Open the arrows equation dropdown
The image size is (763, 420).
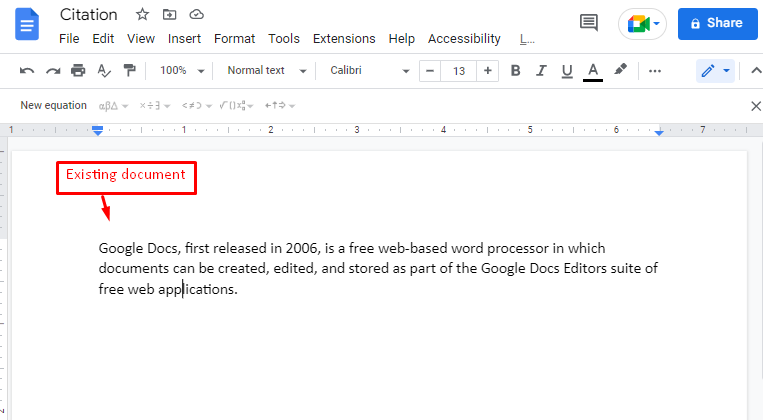click(280, 106)
